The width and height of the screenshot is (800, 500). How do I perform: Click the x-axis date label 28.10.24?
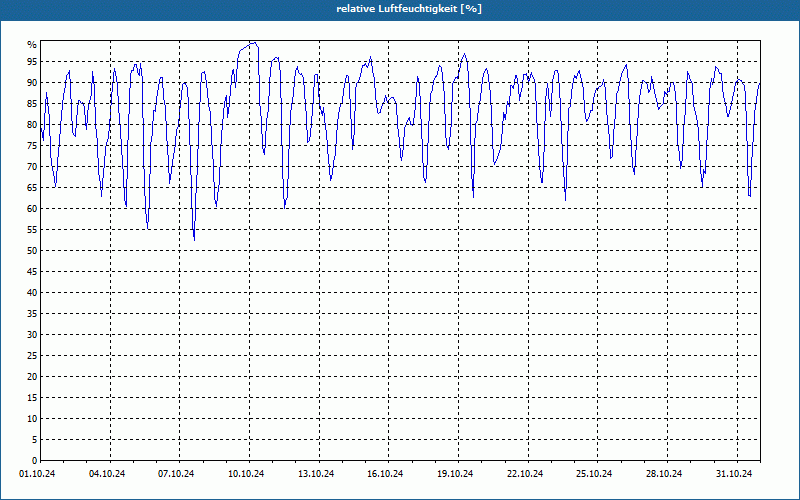664,474
